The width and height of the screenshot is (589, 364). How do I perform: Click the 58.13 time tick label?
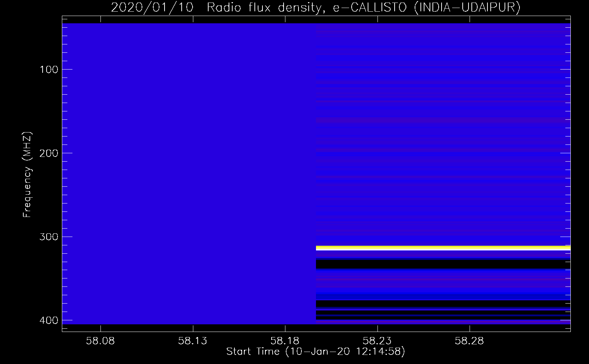pos(193,341)
